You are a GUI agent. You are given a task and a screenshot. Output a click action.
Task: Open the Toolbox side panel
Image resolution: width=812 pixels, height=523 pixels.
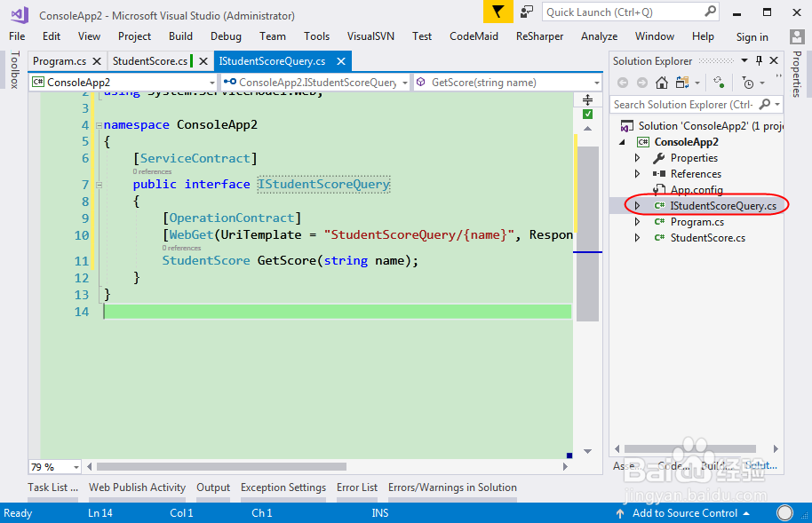coord(14,69)
